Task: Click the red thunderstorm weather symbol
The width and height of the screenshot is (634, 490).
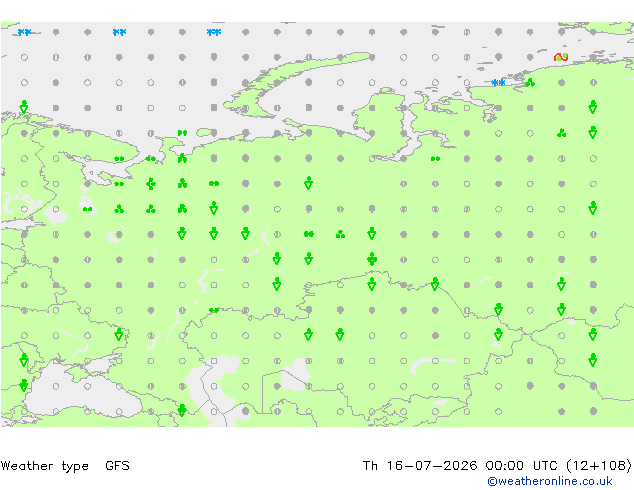Action: (x=561, y=57)
